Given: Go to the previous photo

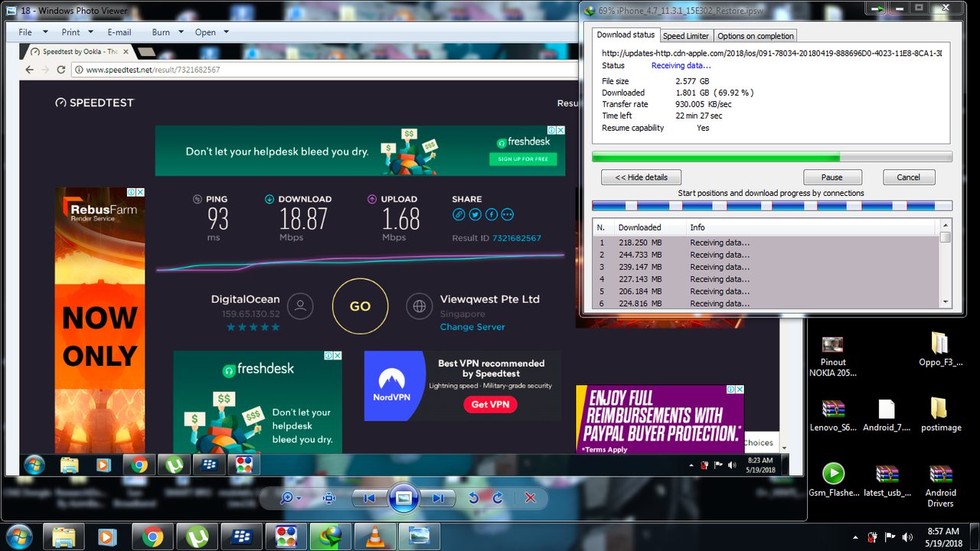Looking at the screenshot, I should click(368, 498).
